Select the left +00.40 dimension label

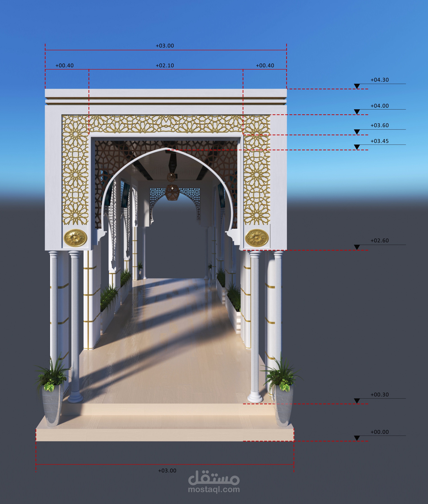[64, 65]
